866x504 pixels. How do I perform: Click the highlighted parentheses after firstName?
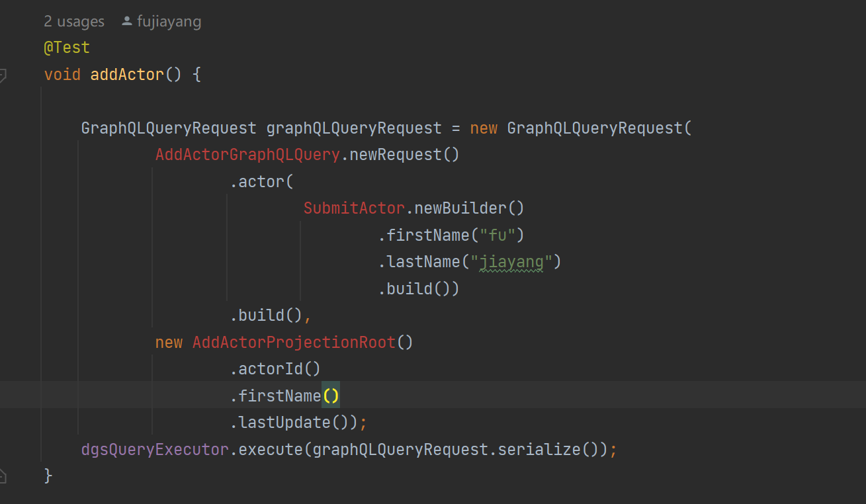pyautogui.click(x=330, y=396)
